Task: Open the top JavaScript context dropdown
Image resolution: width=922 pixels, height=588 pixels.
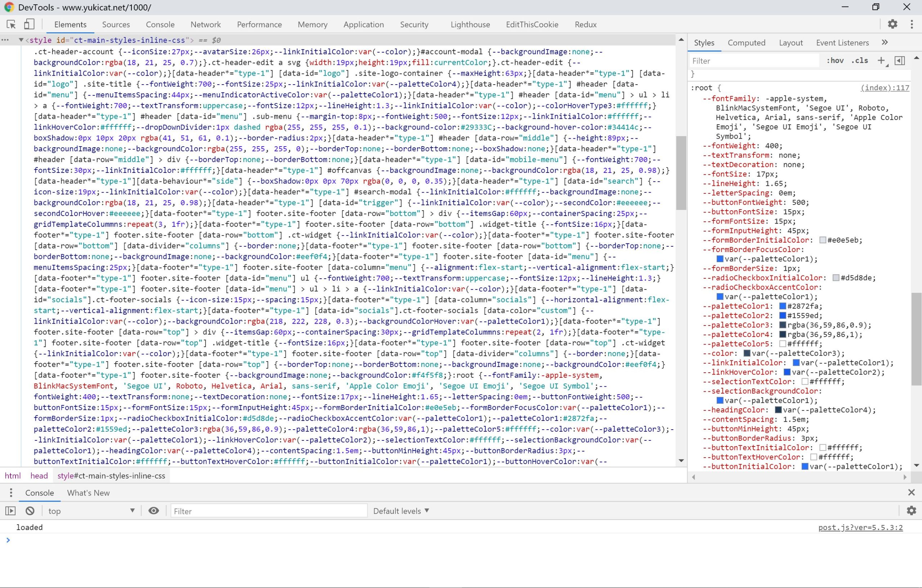Action: 91,511
